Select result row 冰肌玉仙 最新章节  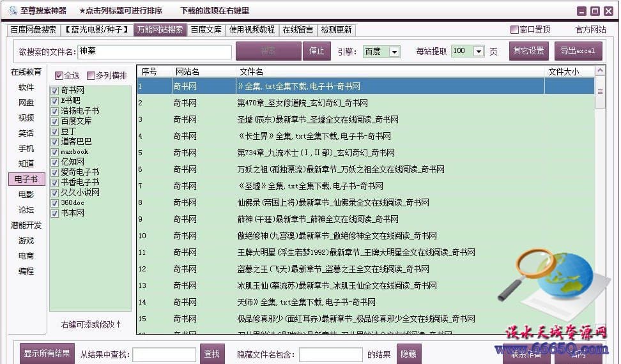tap(365, 285)
